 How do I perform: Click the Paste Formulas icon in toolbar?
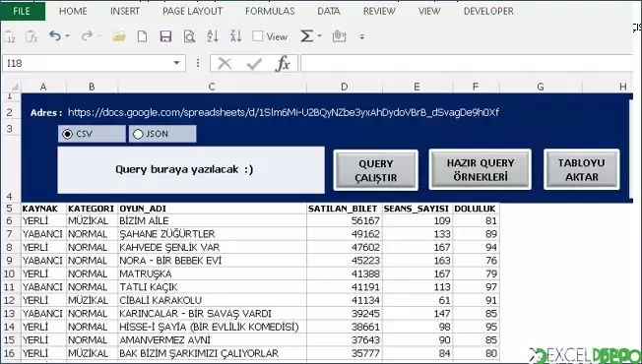(32, 36)
